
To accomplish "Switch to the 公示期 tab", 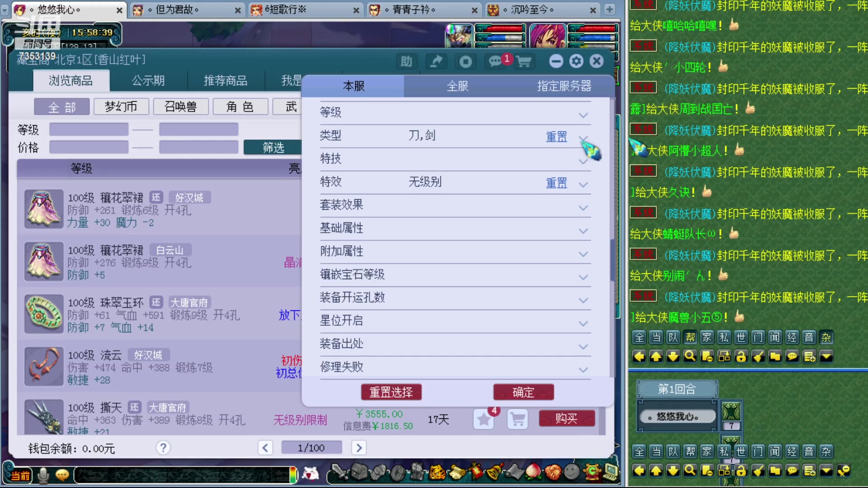I will (x=148, y=81).
